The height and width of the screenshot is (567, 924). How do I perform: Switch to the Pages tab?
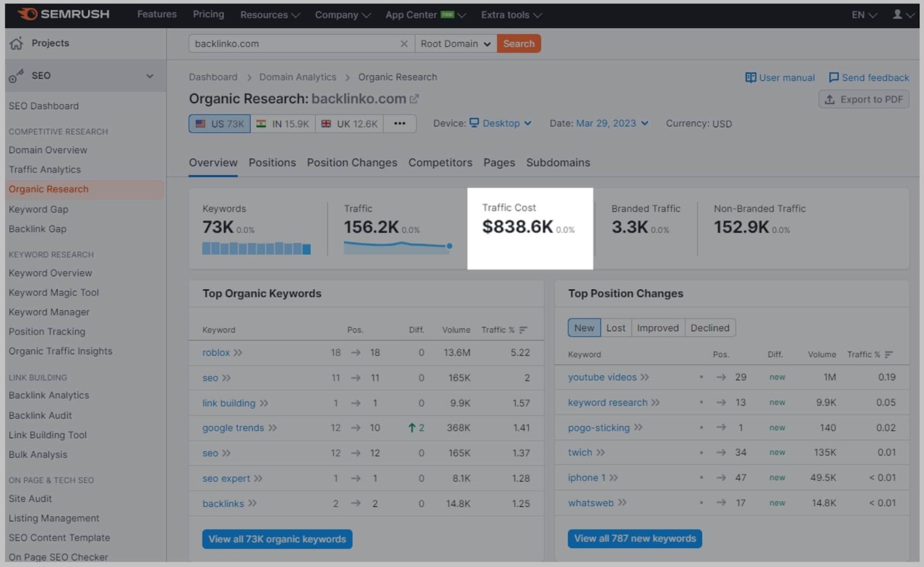click(499, 162)
